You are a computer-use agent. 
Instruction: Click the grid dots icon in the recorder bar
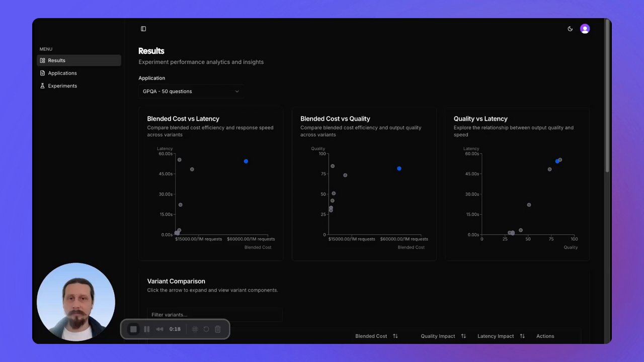(x=195, y=329)
